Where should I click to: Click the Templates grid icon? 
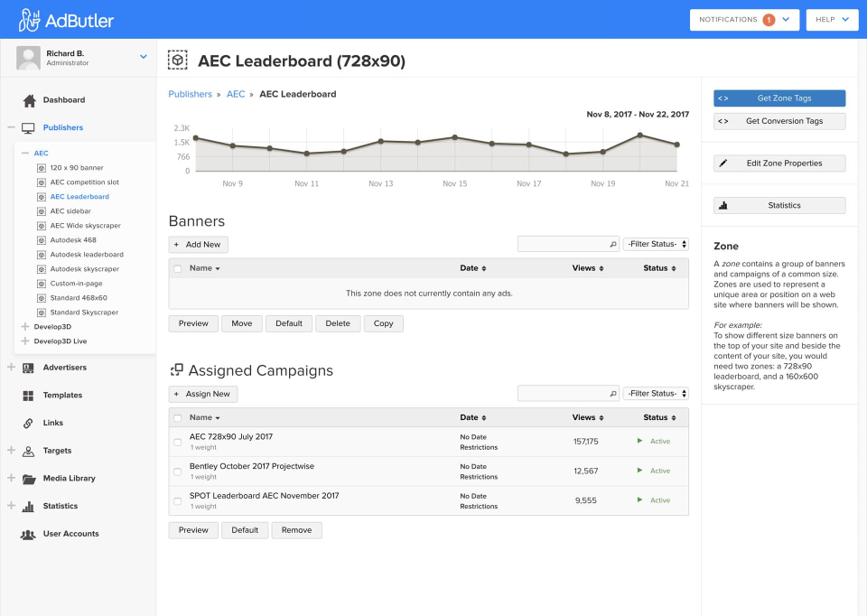click(28, 396)
